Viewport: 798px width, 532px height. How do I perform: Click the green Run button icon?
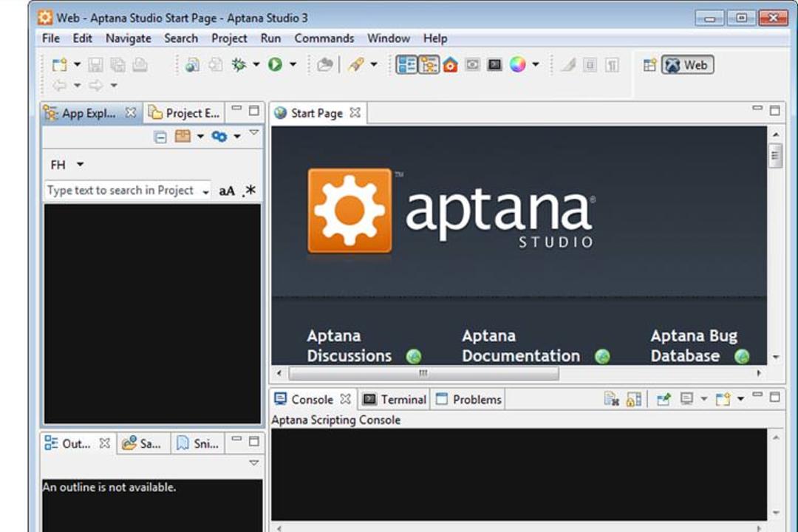coord(276,65)
